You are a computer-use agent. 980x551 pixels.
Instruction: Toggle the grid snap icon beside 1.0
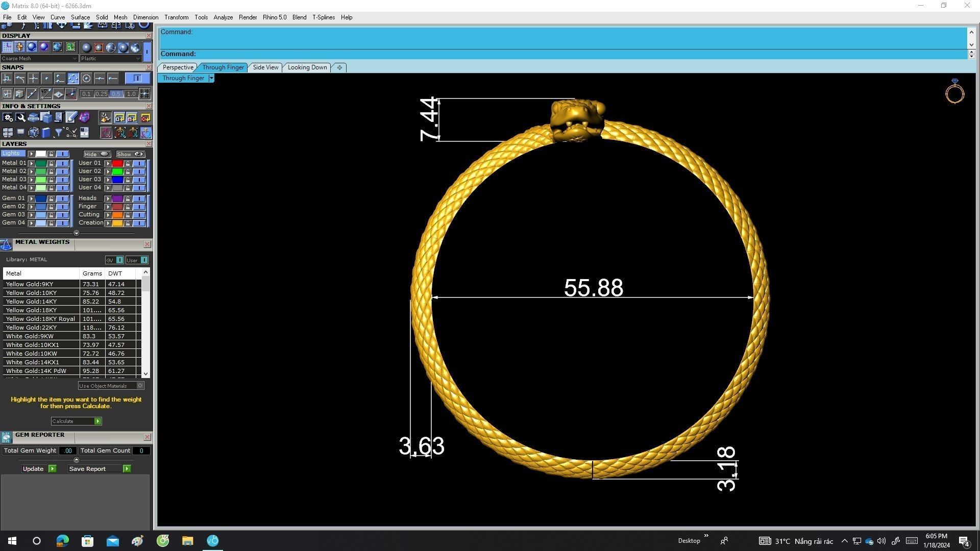145,94
